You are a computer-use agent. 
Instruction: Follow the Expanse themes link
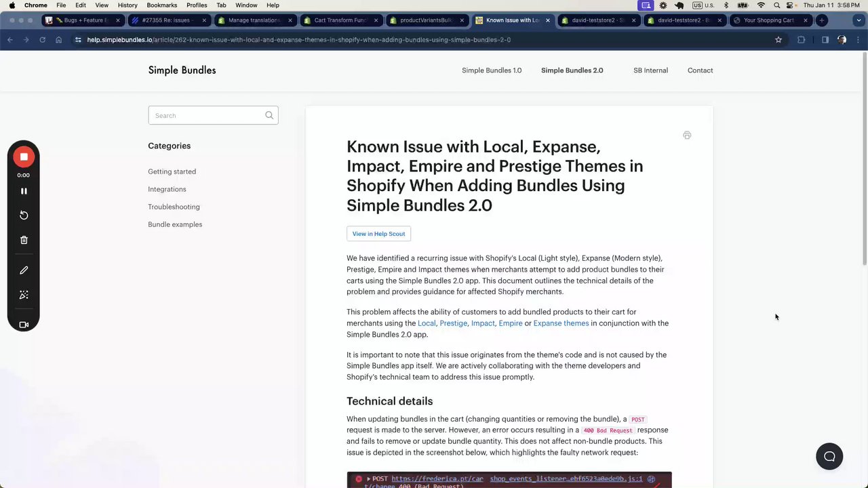[561, 323]
